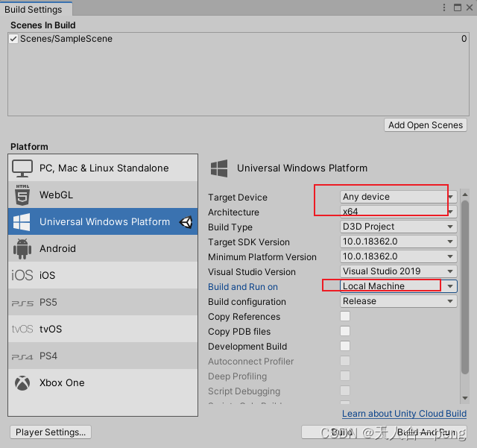Select iOS platform row
The width and height of the screenshot is (477, 448).
pyautogui.click(x=103, y=276)
